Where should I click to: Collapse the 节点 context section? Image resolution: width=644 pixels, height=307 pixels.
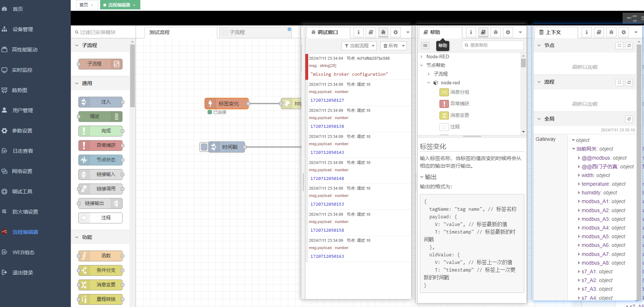tap(539, 45)
